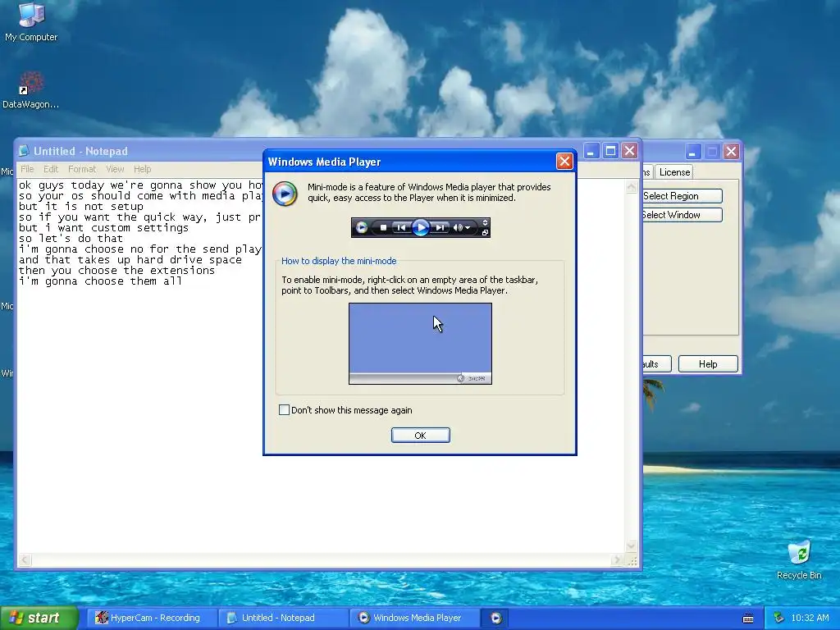Click the system tray network icon
The image size is (840, 630).
pos(779,619)
